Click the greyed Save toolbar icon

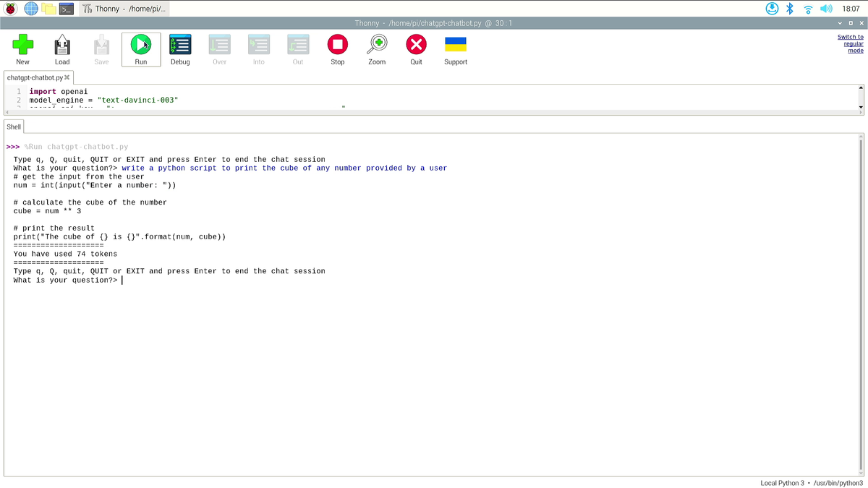pos(101,49)
